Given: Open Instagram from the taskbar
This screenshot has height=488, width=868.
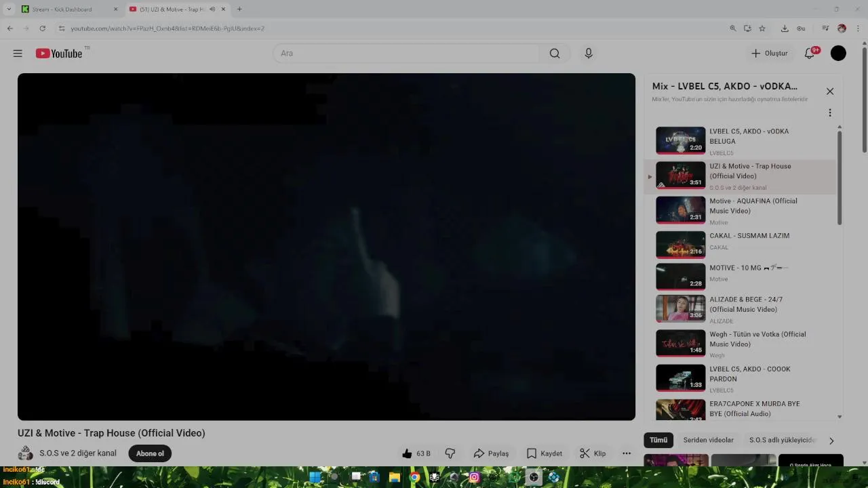Looking at the screenshot, I should pos(475,477).
